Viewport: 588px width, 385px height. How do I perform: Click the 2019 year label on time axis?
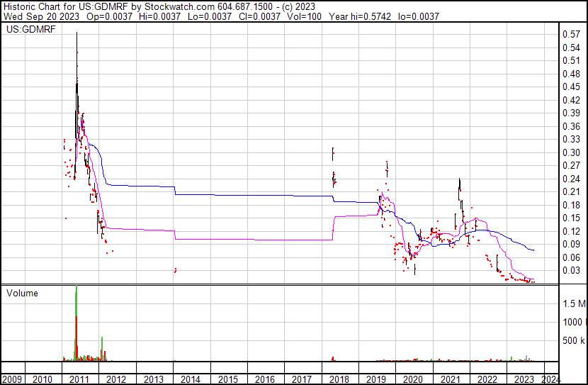tap(375, 379)
